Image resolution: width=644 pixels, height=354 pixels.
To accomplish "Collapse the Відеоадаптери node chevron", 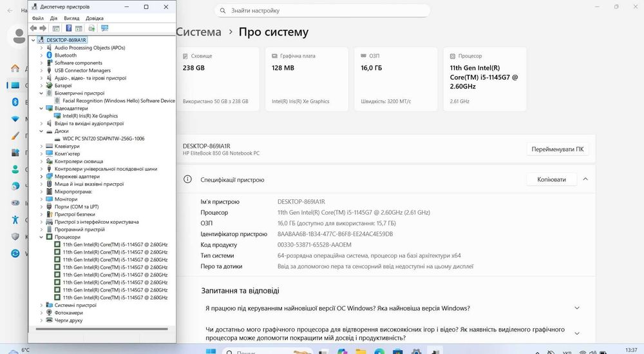I will pyautogui.click(x=41, y=108).
